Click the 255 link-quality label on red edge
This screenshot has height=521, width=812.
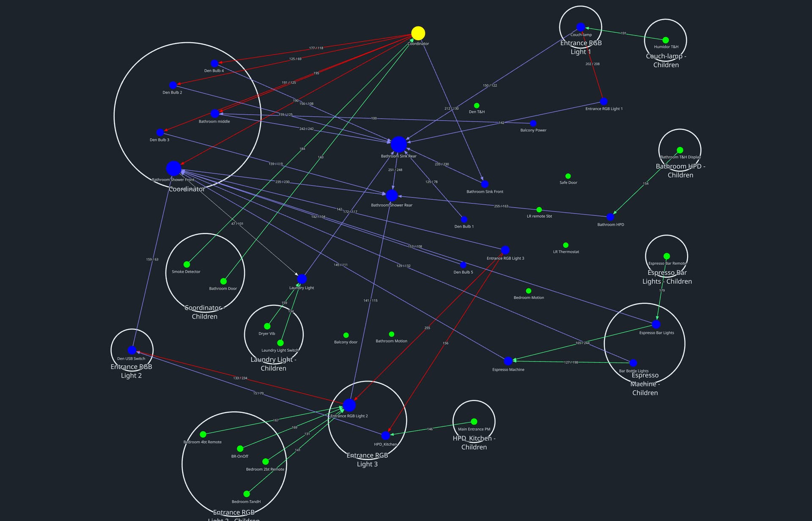[x=427, y=328]
